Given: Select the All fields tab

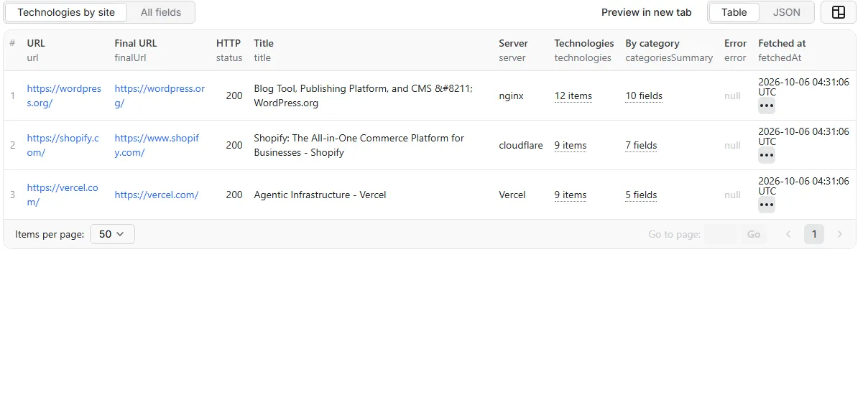Looking at the screenshot, I should click(161, 12).
